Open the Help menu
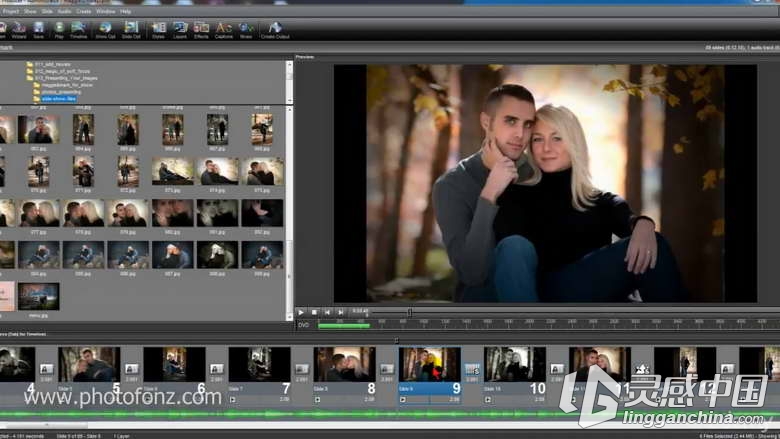The height and width of the screenshot is (439, 780). pyautogui.click(x=125, y=11)
